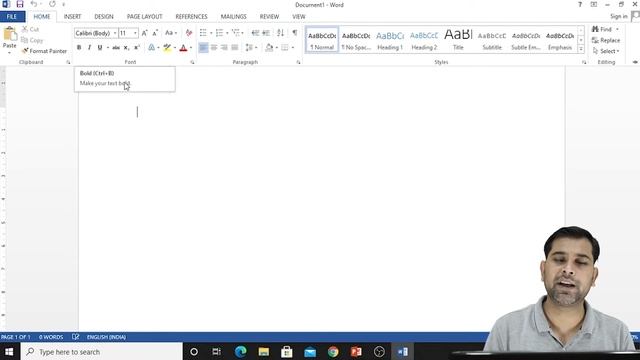This screenshot has height=360, width=640.
Task: Sort the selected text alphabetically
Action: click(x=280, y=33)
